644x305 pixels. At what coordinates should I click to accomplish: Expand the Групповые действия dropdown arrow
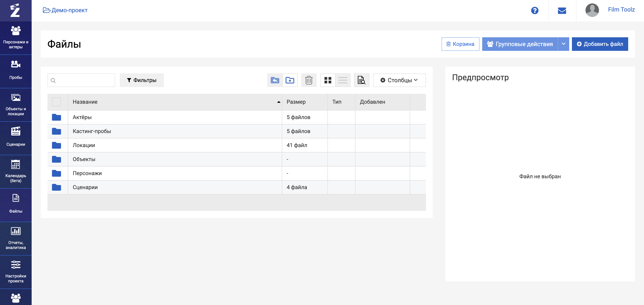click(x=563, y=44)
